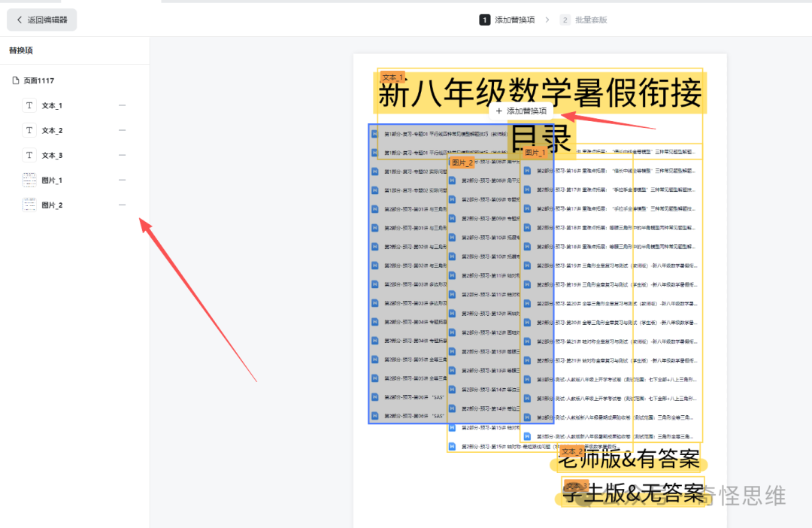Toggle the dash control for 图片_2

pos(122,205)
